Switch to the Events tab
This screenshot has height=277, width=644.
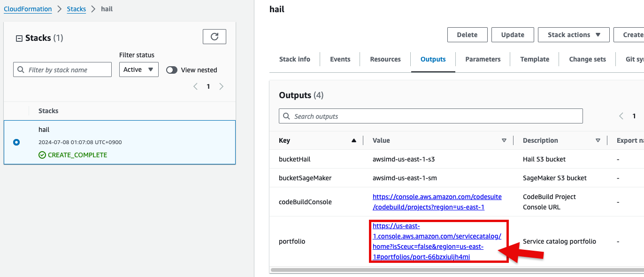[x=340, y=59]
